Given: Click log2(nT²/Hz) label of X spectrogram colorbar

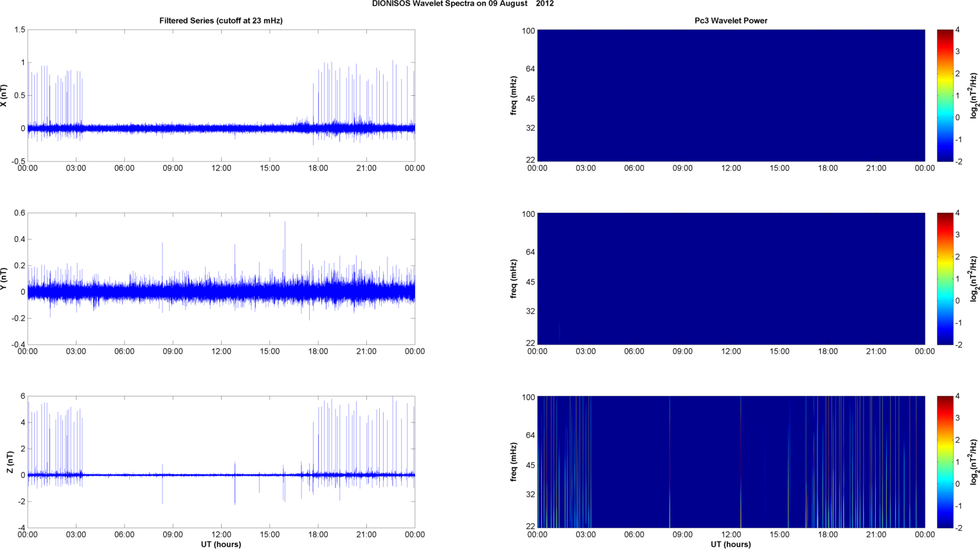Looking at the screenshot, I should [x=974, y=96].
